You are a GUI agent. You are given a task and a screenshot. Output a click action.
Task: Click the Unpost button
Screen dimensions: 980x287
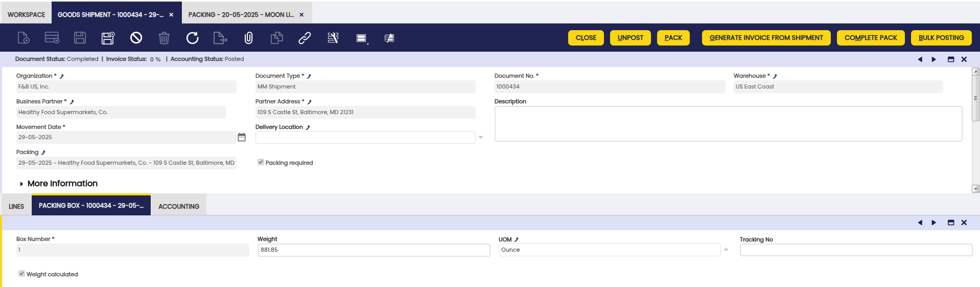(x=630, y=38)
